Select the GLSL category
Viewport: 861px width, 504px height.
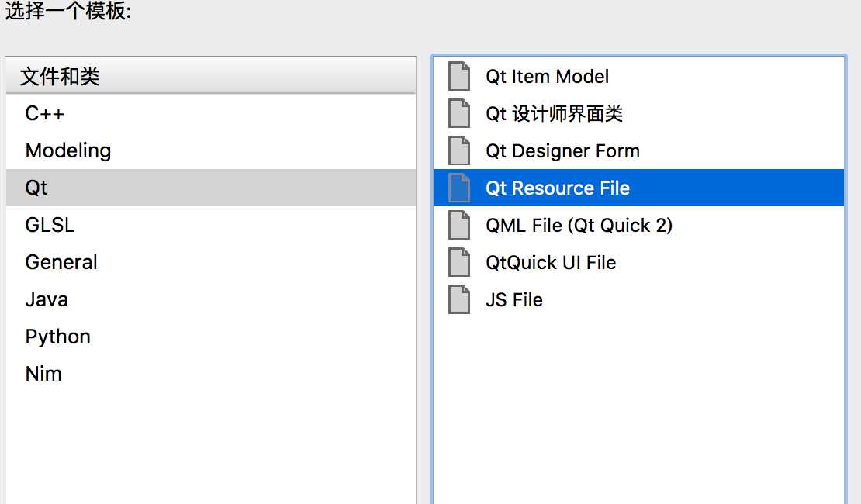(211, 225)
